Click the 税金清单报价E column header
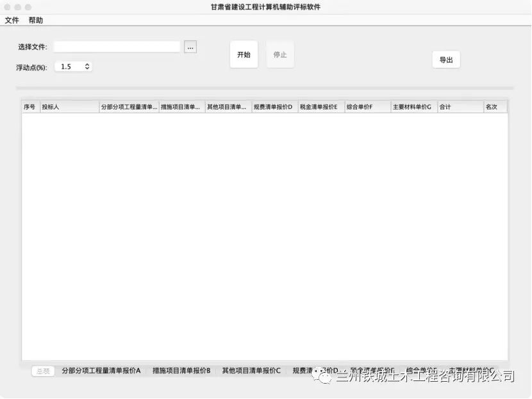The height and width of the screenshot is (399, 532). click(321, 107)
